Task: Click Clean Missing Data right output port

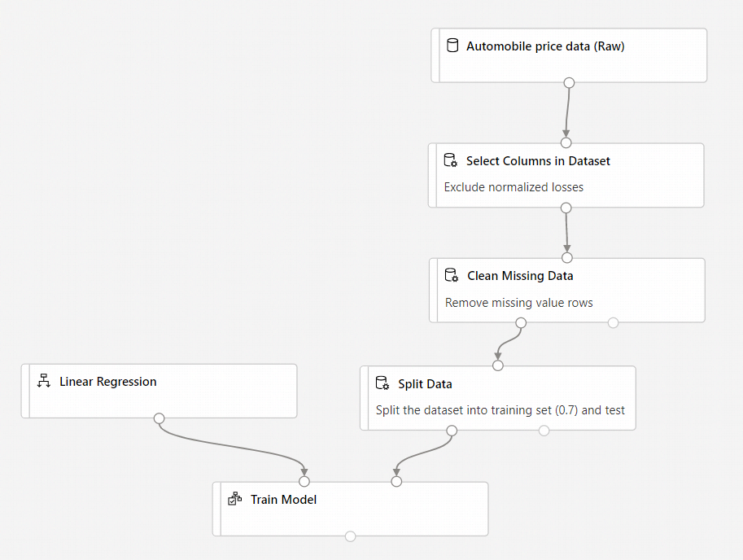Action: 614,323
